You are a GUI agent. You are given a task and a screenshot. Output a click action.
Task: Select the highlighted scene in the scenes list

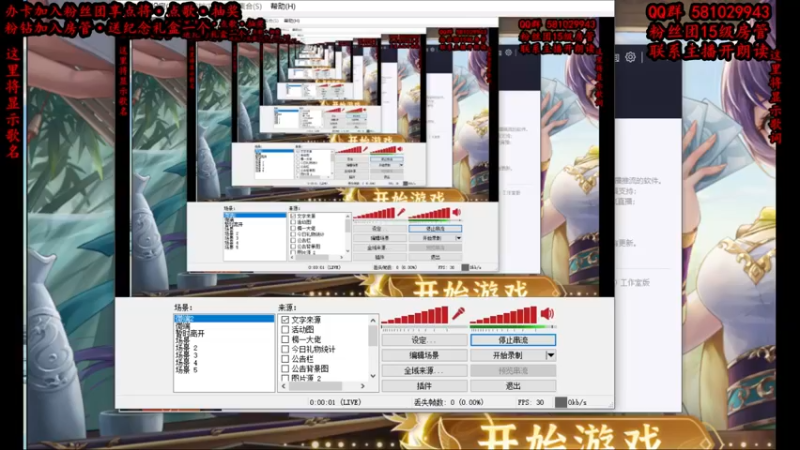pos(224,318)
